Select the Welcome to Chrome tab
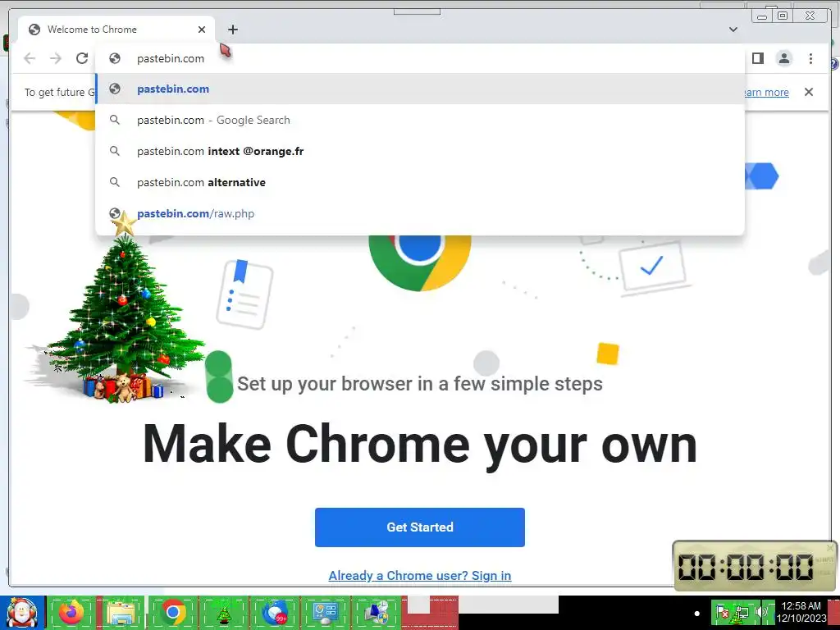The image size is (840, 630). click(x=116, y=30)
